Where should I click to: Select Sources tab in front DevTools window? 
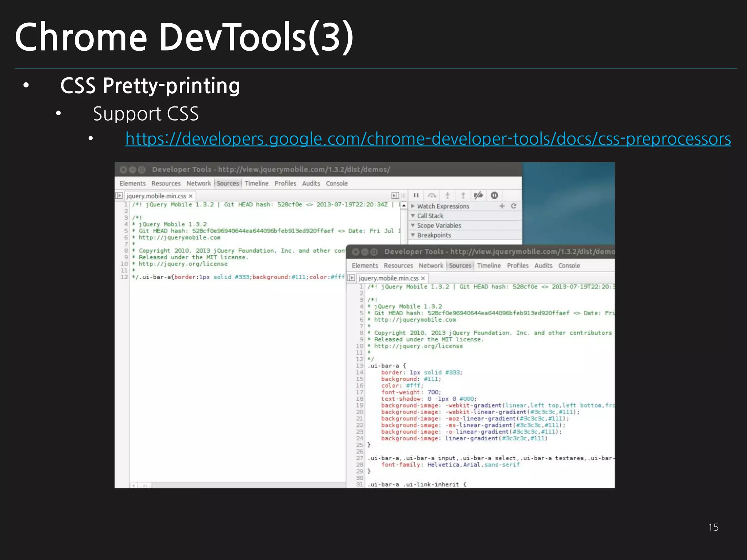[460, 265]
